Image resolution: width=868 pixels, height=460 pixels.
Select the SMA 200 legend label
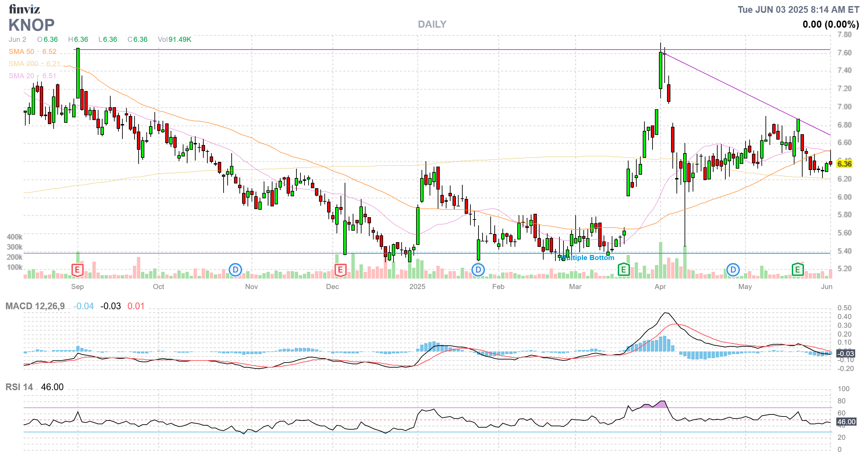pos(23,64)
